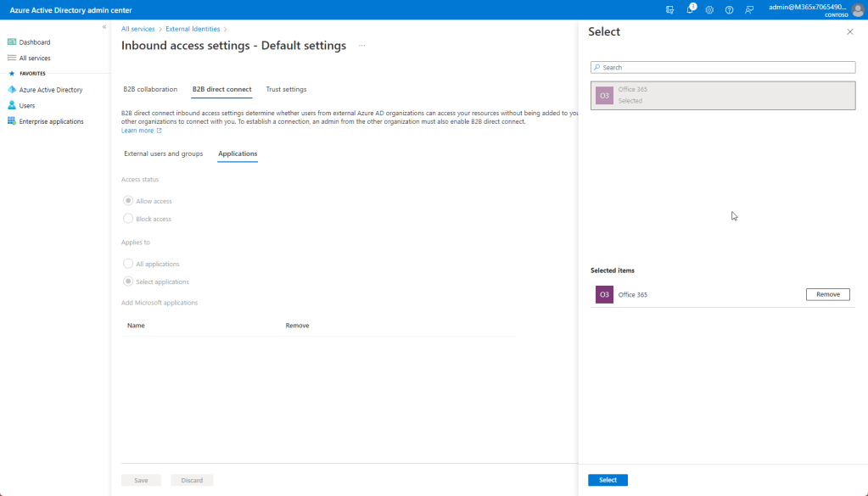Choose the Block access radio button
This screenshot has height=496, width=868.
tap(128, 219)
